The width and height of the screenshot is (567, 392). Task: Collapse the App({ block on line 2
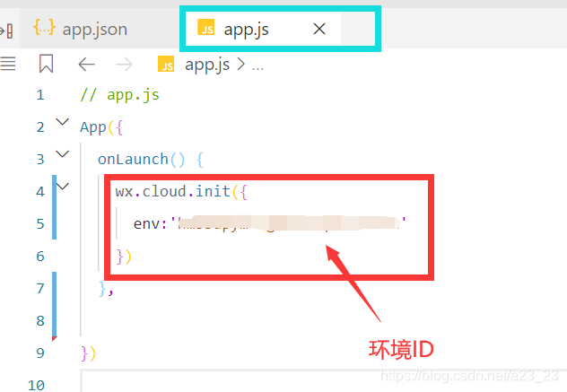click(x=63, y=122)
